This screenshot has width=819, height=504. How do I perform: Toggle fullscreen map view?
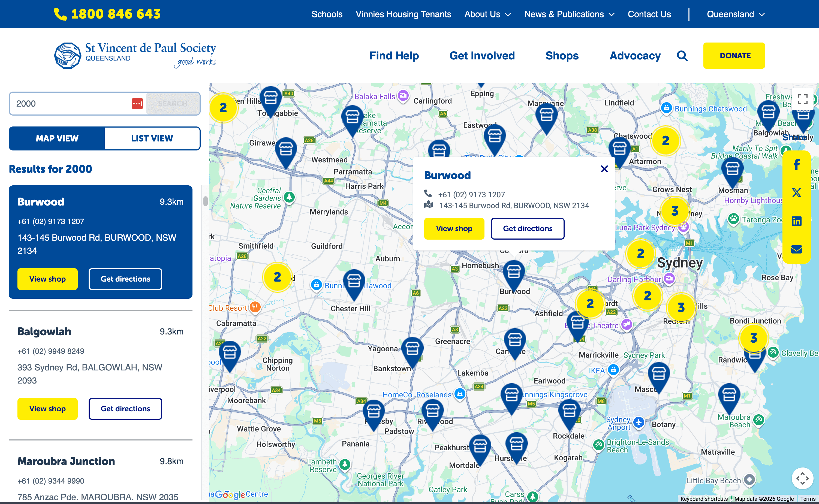(802, 99)
